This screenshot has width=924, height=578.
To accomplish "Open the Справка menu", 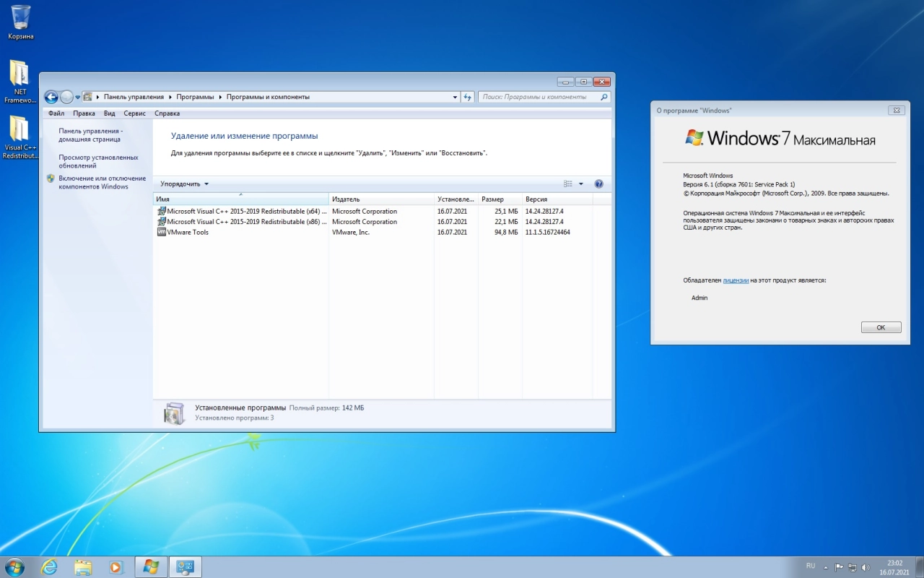I will [x=167, y=113].
